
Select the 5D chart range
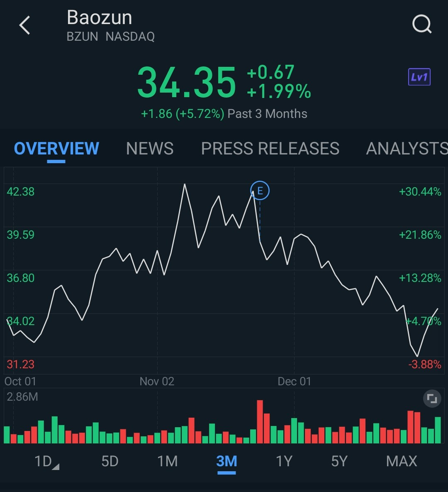(x=110, y=462)
